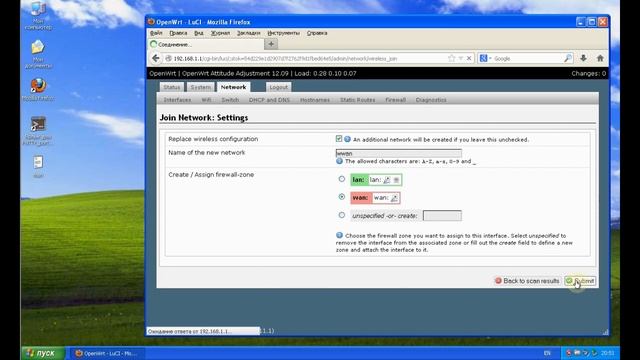Open the Инструменты menu
The width and height of the screenshot is (640, 360).
(x=284, y=33)
